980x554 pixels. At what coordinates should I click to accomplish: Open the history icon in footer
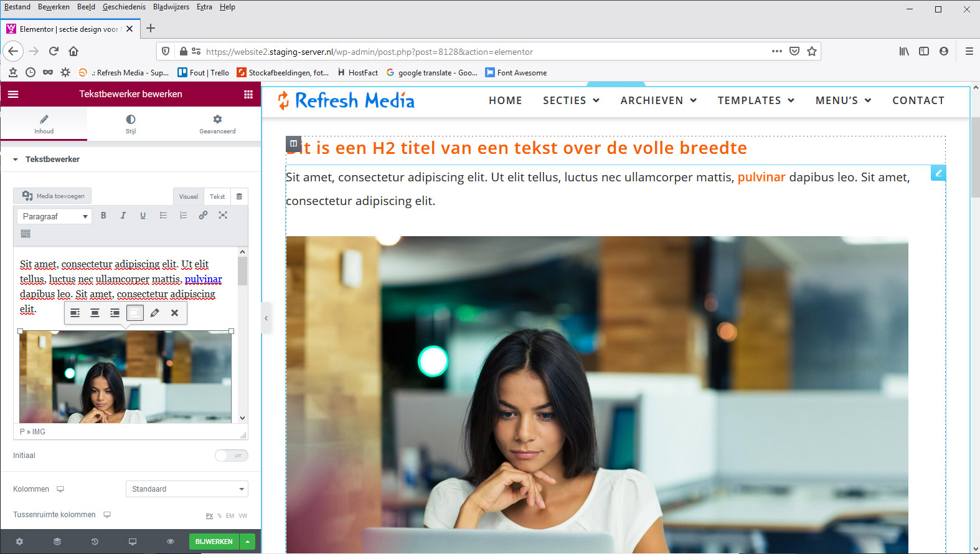point(95,542)
